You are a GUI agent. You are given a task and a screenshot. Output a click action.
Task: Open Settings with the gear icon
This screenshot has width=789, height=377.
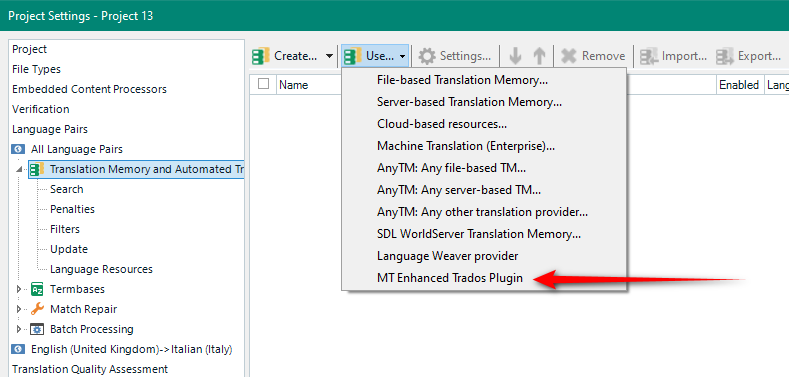[x=455, y=56]
